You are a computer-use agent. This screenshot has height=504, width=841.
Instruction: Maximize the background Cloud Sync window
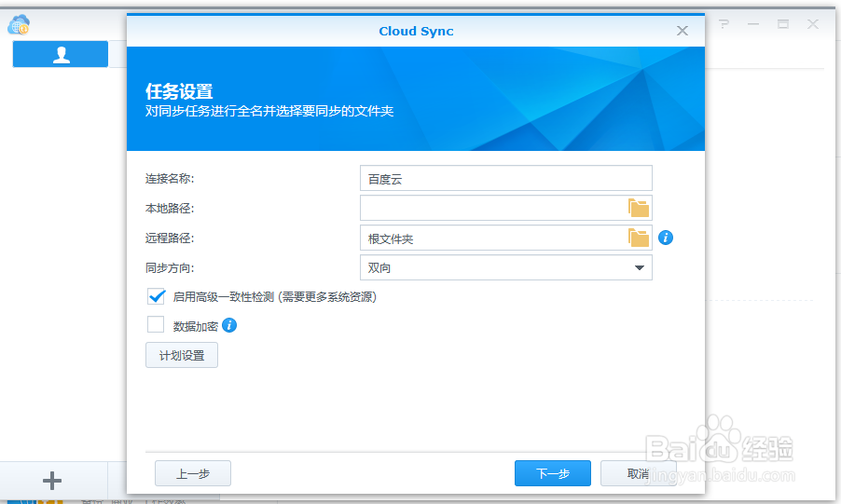point(783,24)
